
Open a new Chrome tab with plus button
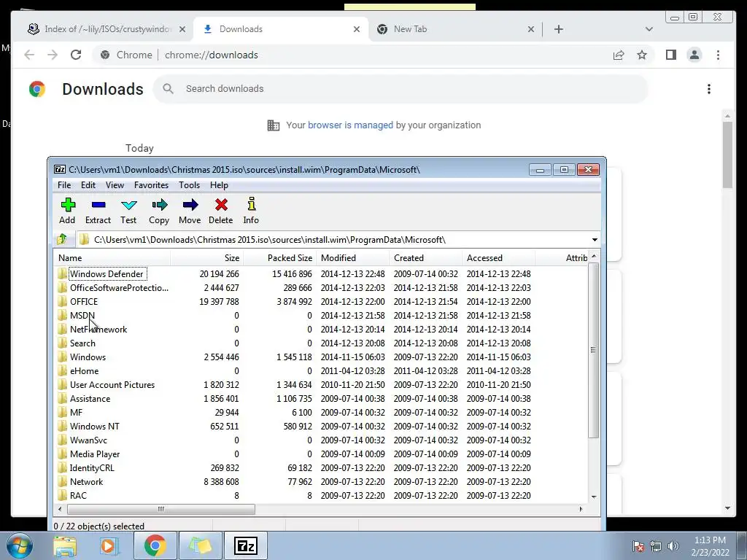point(559,29)
